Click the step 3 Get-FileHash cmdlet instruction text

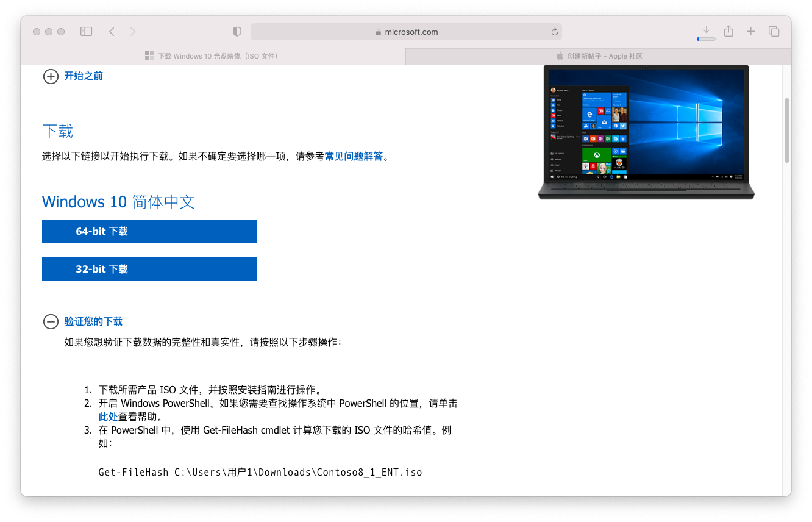pos(275,437)
